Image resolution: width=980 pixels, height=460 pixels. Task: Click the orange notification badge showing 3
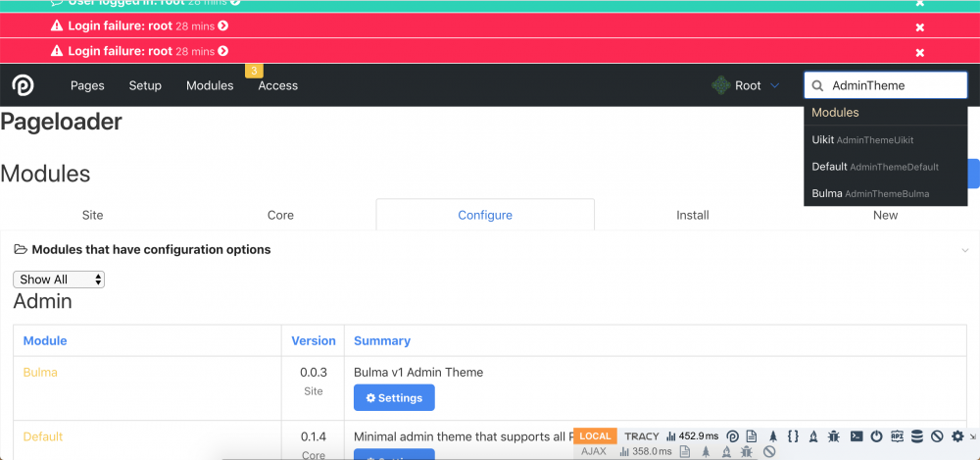coord(254,71)
